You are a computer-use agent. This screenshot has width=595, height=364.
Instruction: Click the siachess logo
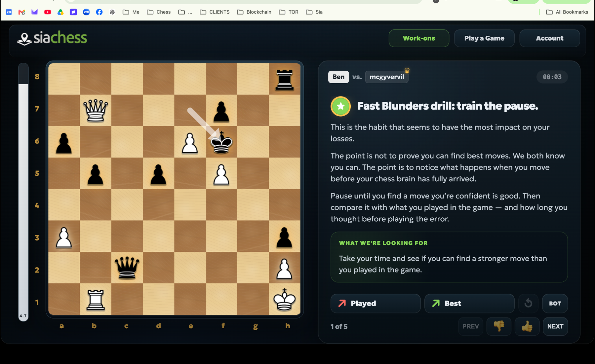pos(52,38)
